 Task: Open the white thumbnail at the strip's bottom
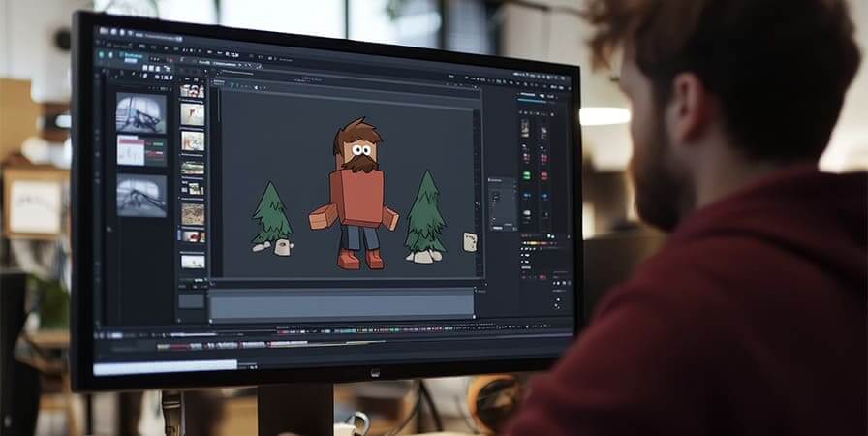(x=193, y=262)
